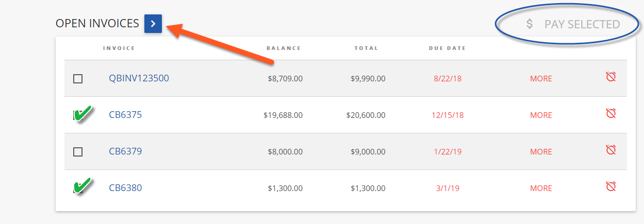The height and width of the screenshot is (224, 644).
Task: Open the MORE options for CB6375
Action: 541,115
